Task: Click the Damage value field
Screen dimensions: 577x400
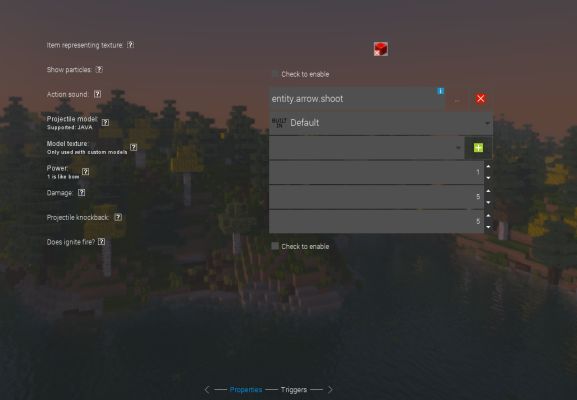Action: tap(376, 197)
